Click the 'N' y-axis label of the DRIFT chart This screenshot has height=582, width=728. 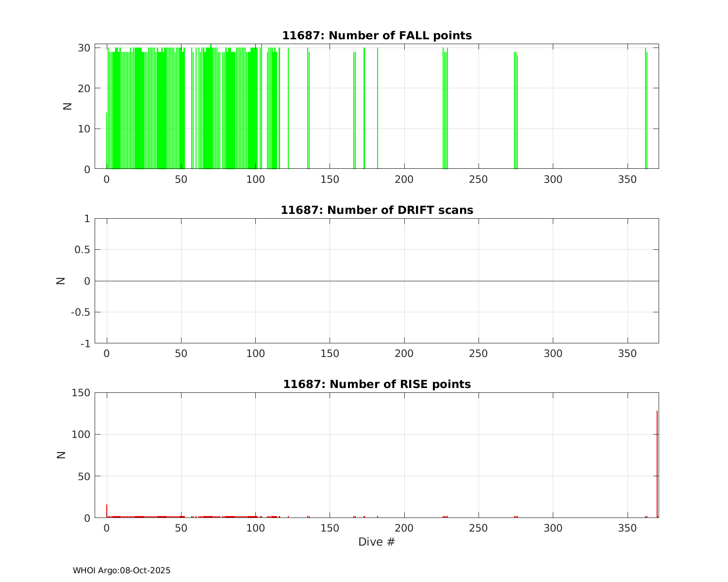61,280
